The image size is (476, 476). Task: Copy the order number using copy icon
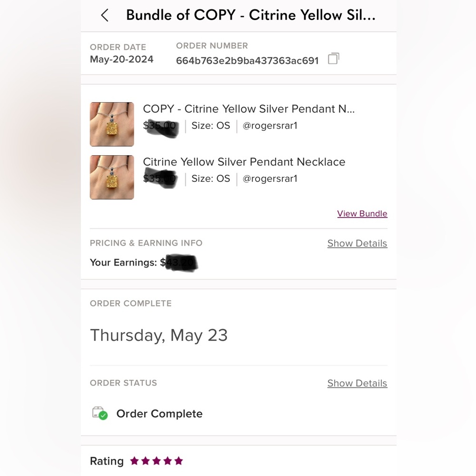click(x=333, y=59)
